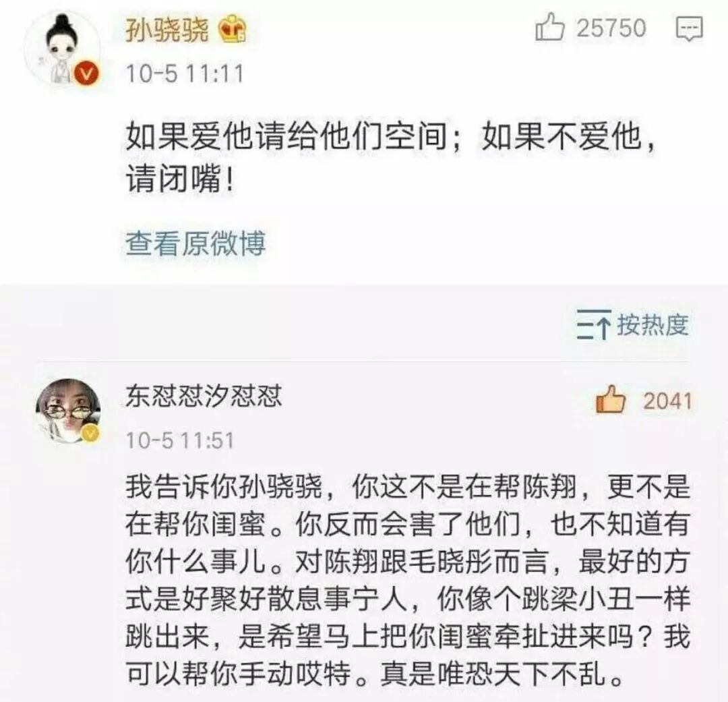Viewport: 728px width, 702px height.
Task: Tap the gold crown badge beside 孙骁骁
Action: [232, 30]
